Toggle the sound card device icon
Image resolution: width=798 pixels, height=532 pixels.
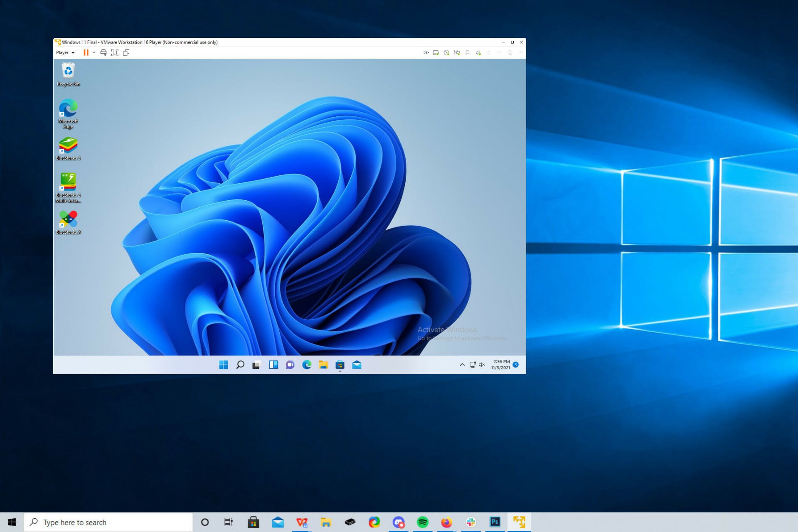[x=478, y=53]
